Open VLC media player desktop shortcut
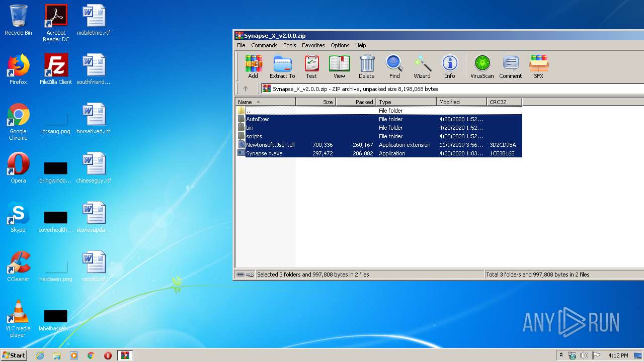 18,319
